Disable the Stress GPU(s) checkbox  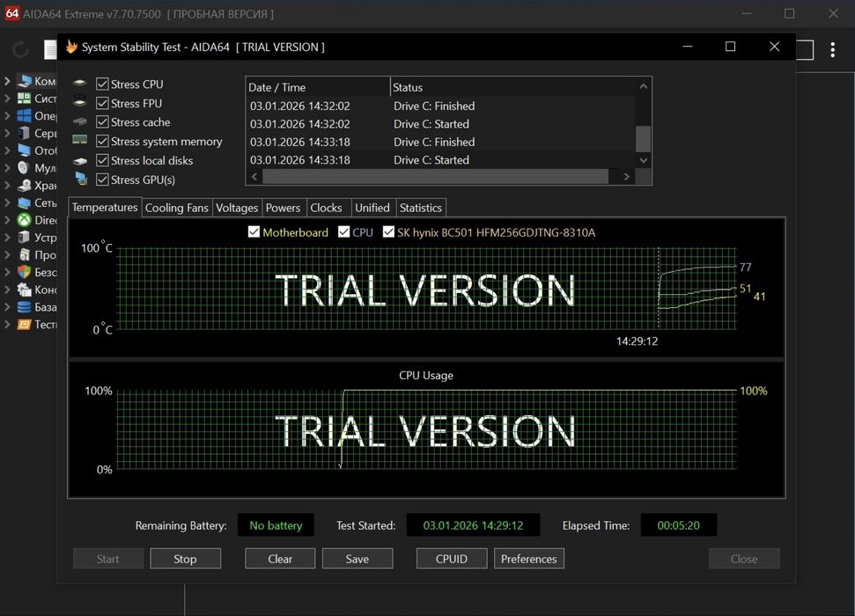[102, 180]
